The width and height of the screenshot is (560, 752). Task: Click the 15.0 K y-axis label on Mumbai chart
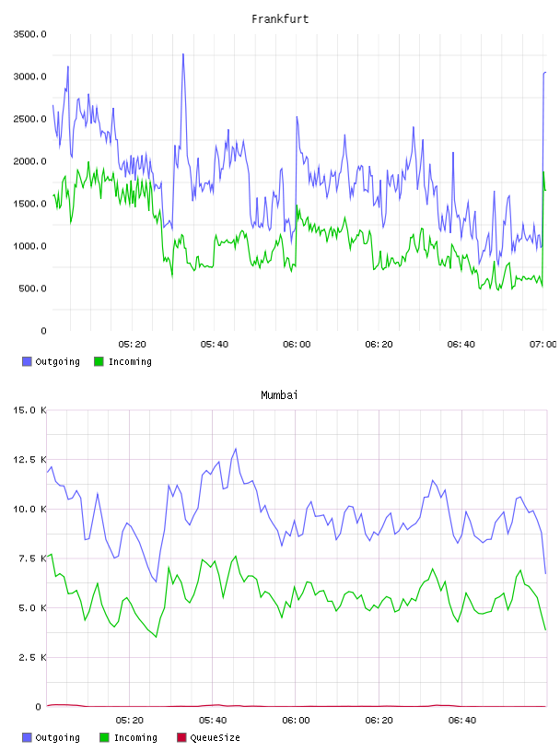[x=29, y=410]
